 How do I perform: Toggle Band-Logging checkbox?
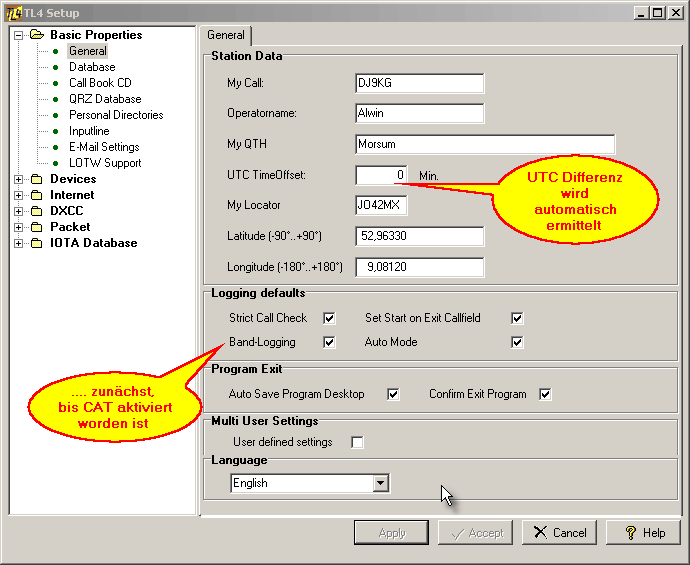tap(329, 342)
